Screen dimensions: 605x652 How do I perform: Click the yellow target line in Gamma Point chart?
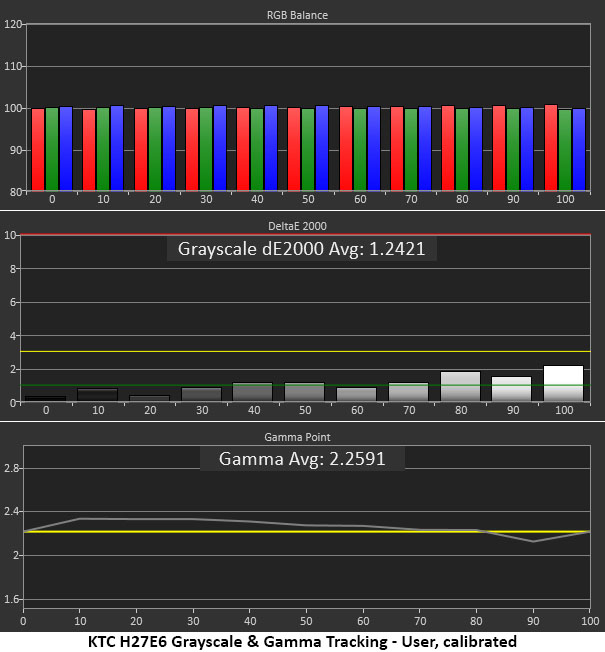point(307,531)
